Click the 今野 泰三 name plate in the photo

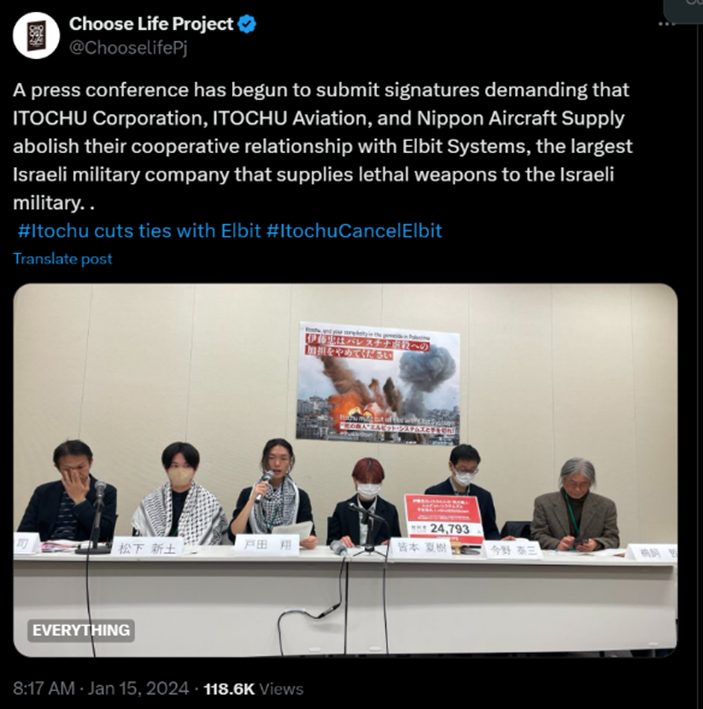point(512,550)
